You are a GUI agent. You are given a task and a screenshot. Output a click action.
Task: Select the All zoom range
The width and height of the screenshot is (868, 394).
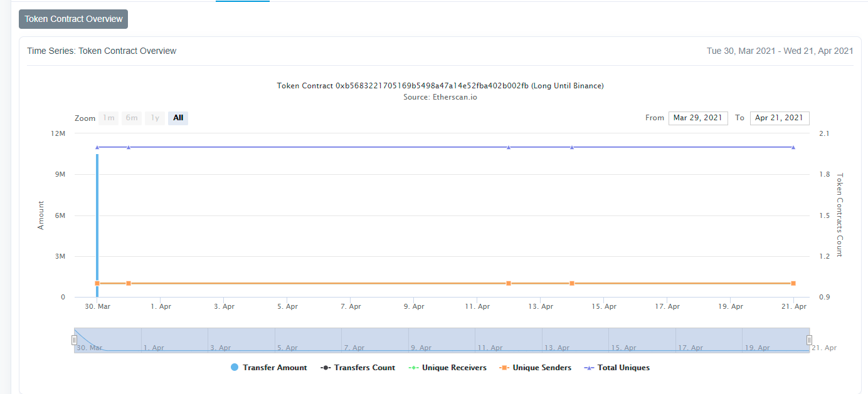pos(178,118)
